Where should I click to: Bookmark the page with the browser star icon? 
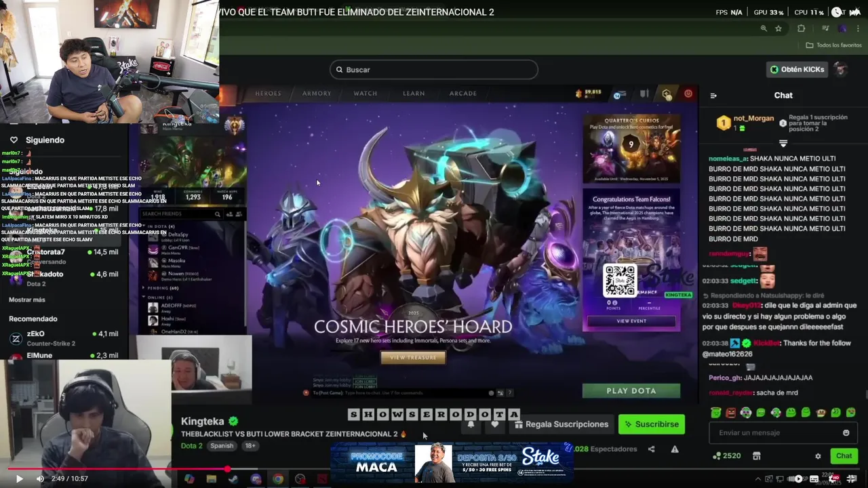778,28
